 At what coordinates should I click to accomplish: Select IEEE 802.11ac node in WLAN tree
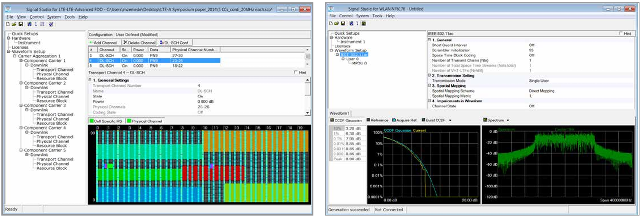click(x=354, y=54)
